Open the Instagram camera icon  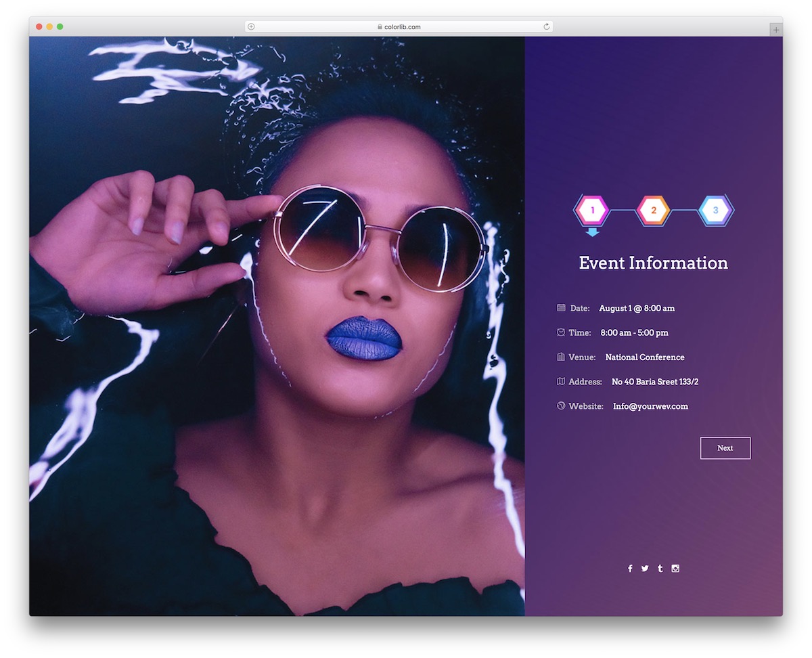675,568
